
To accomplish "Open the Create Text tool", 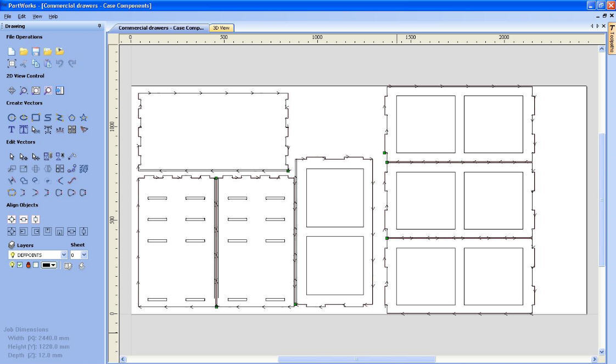I will coord(12,129).
